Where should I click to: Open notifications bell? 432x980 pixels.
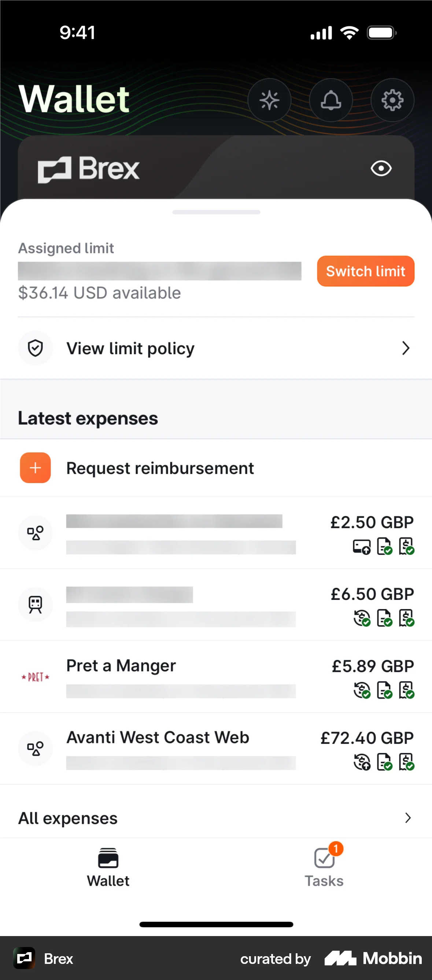(x=331, y=100)
